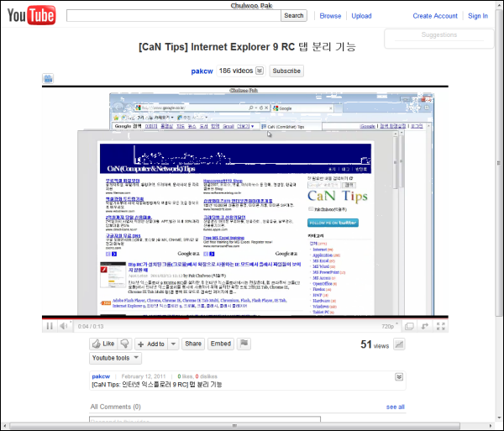Viewport: 504px width, 431px height.
Task: Click the horizontal scrollbar at the bottom
Action: click(x=234, y=426)
